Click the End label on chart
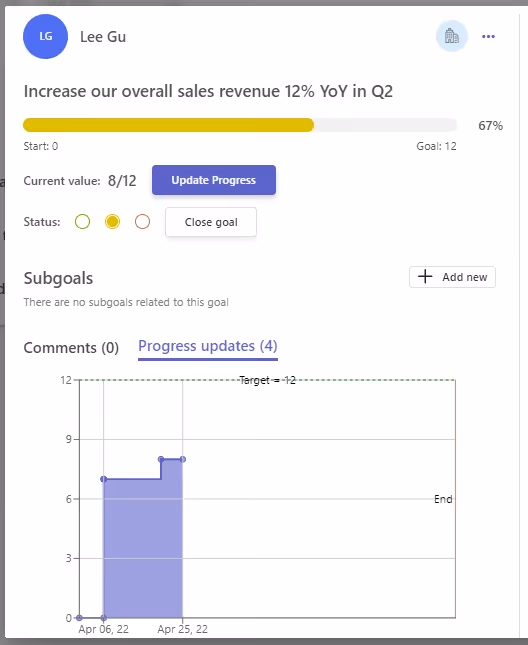 coord(443,499)
